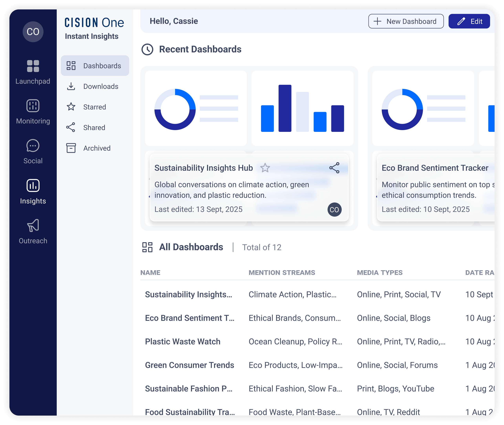This screenshot has height=425, width=504.
Task: Click the CO user avatar at top left
Action: [33, 32]
